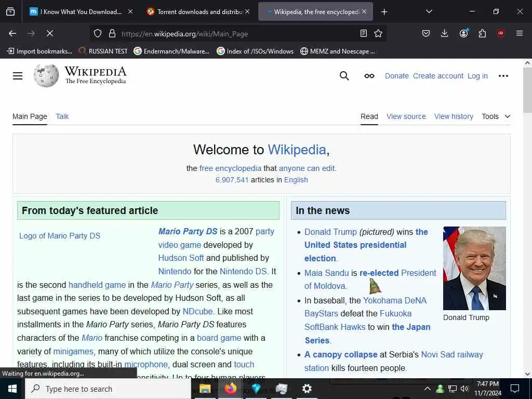Open the 6,907,541 articles count link

(232, 180)
